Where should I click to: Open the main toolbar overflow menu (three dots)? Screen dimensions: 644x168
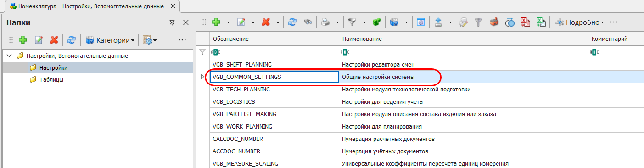point(614,22)
